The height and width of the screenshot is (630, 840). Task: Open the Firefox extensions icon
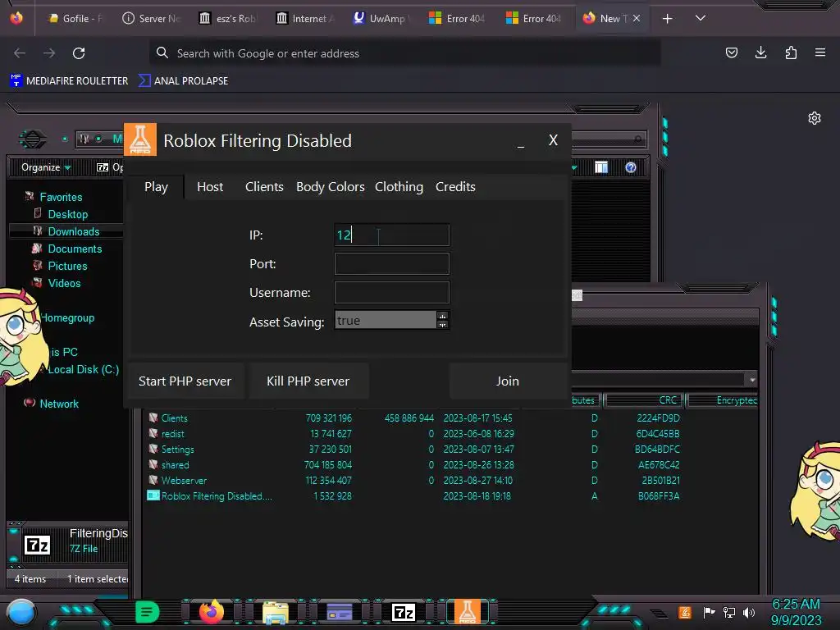click(x=791, y=52)
